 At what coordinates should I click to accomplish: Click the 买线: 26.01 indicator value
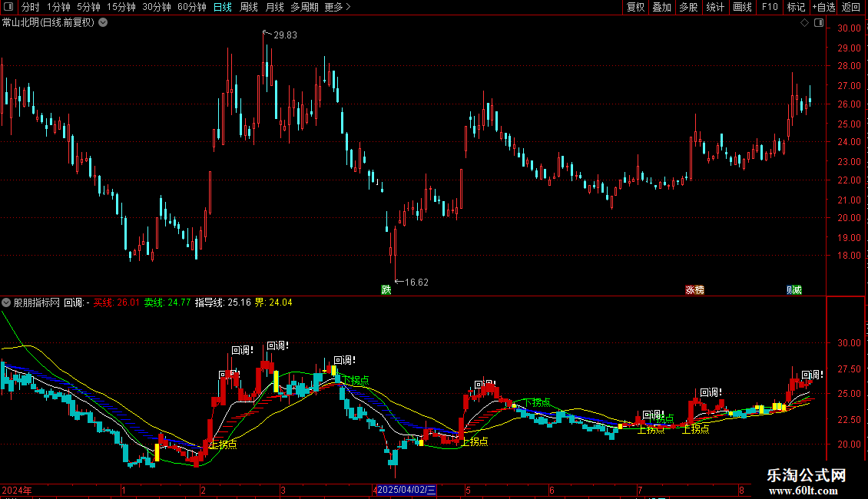[x=116, y=302]
